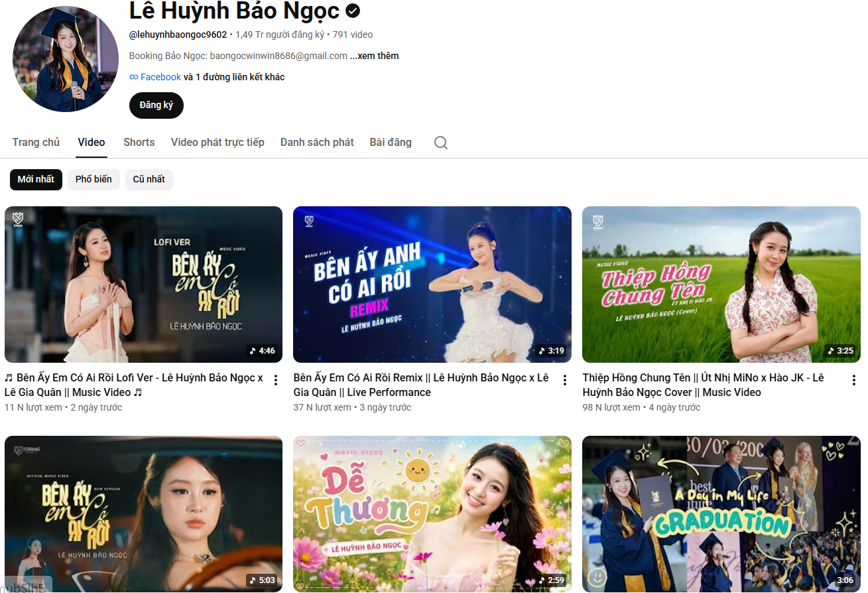Select the Video tab

tap(92, 143)
